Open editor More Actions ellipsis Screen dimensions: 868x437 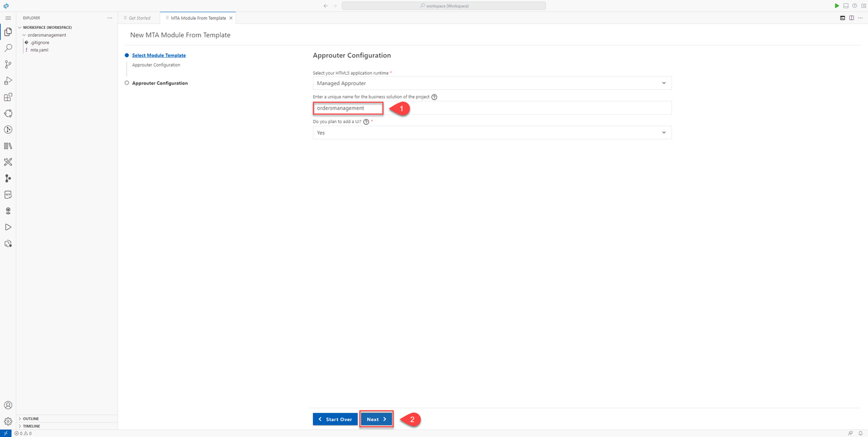click(x=860, y=18)
